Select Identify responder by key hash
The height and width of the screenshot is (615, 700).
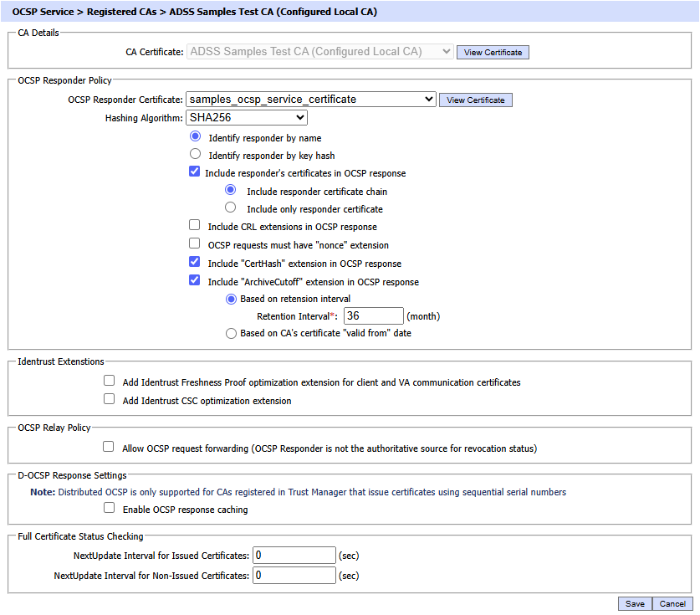(196, 154)
